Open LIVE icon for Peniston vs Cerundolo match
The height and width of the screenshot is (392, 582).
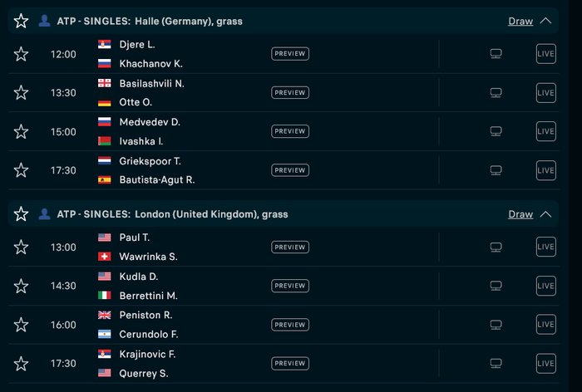(x=546, y=325)
